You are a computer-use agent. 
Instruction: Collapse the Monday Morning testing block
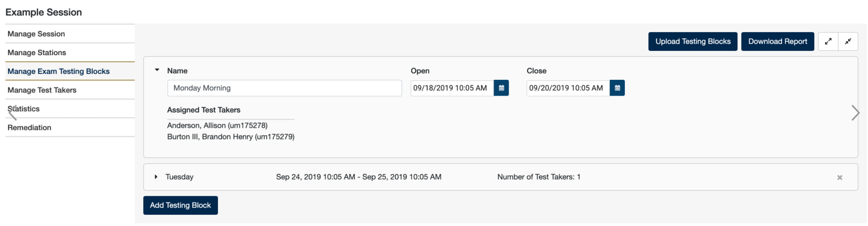157,70
